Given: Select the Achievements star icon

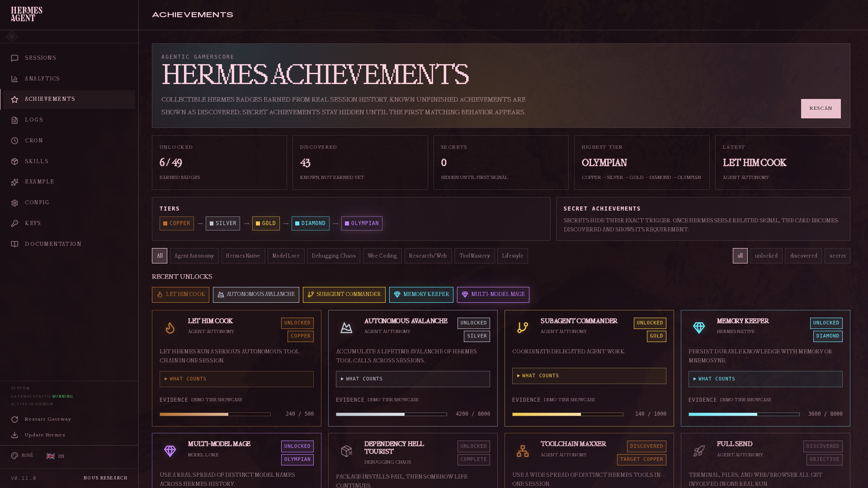Looking at the screenshot, I should tap(14, 99).
